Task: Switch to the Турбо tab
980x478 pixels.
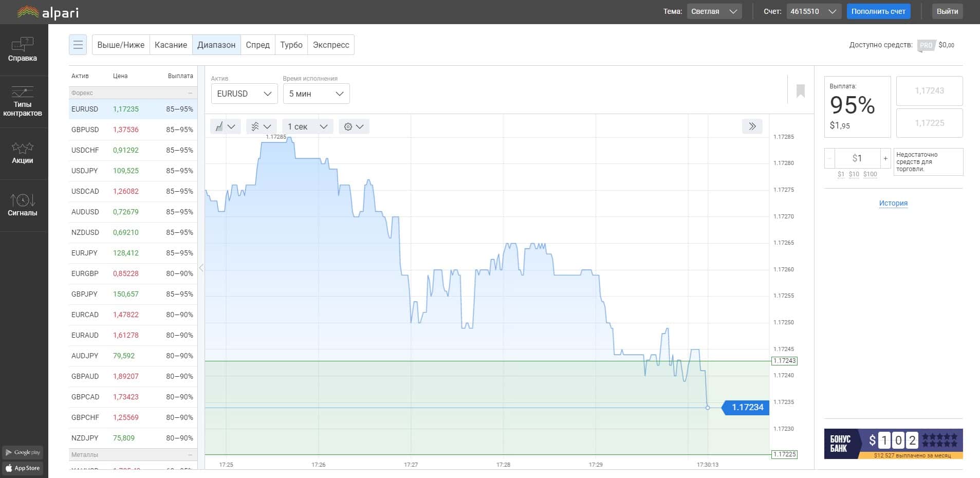Action: coord(291,45)
